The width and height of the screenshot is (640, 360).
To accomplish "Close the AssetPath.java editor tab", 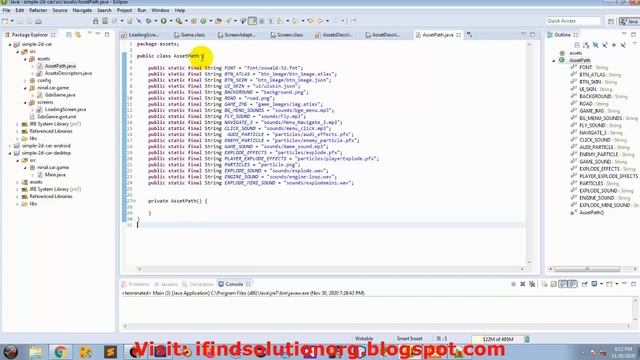I will [x=458, y=35].
